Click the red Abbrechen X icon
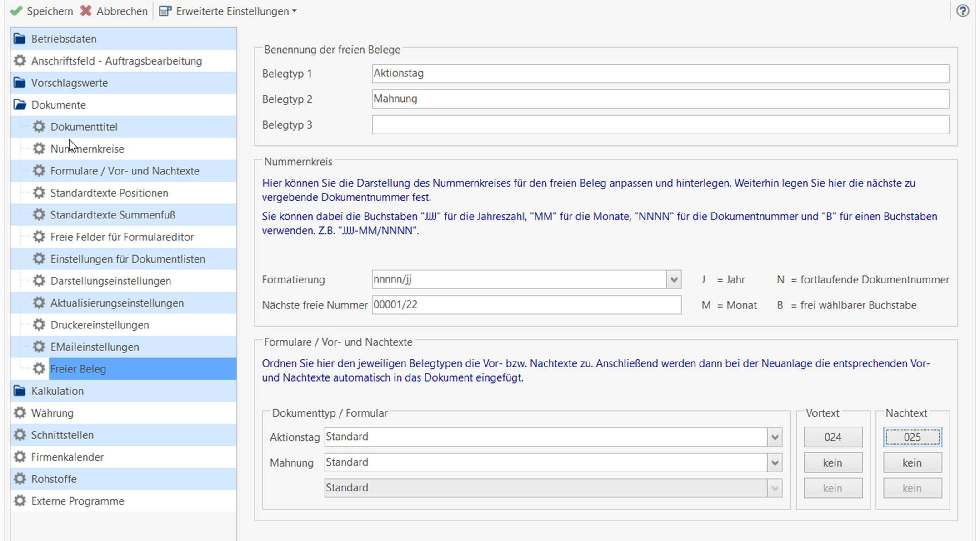The width and height of the screenshot is (980, 541). click(x=86, y=11)
